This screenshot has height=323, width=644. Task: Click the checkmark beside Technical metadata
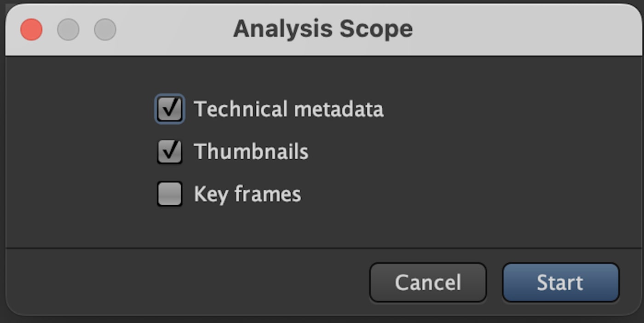click(170, 109)
